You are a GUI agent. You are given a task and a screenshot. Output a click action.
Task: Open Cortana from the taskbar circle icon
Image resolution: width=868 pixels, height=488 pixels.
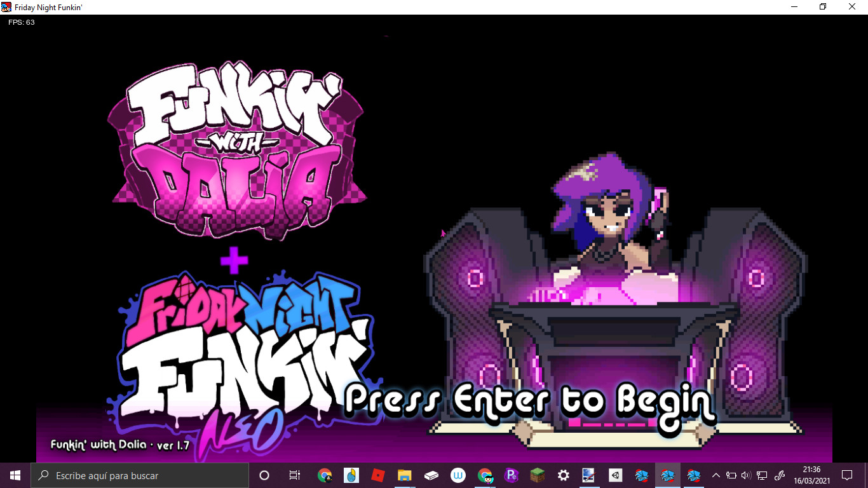pyautogui.click(x=264, y=475)
